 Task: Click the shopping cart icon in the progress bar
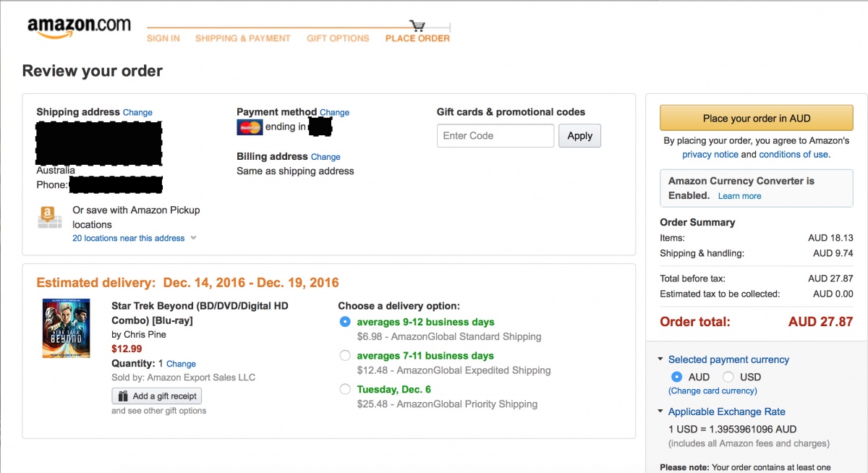pos(417,25)
